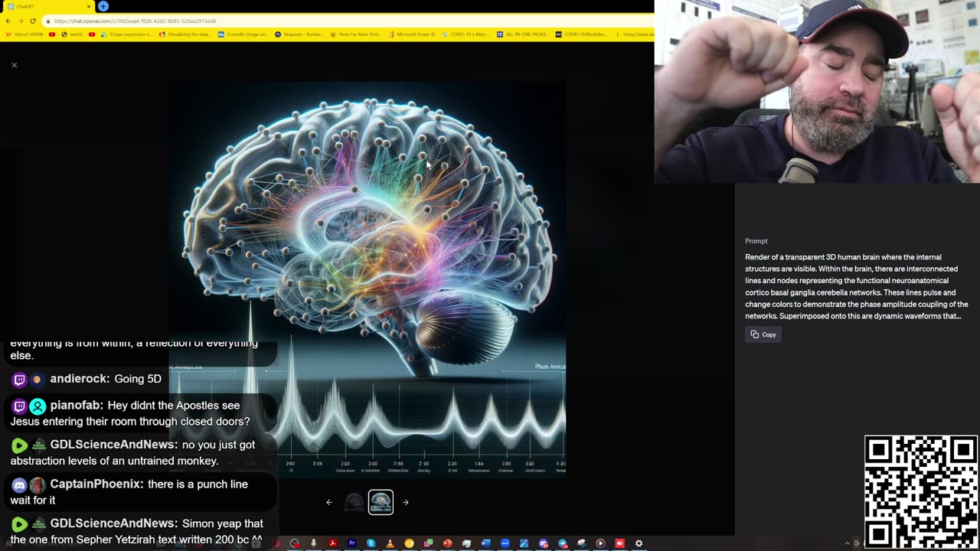Click the browser forward arrow

(21, 21)
